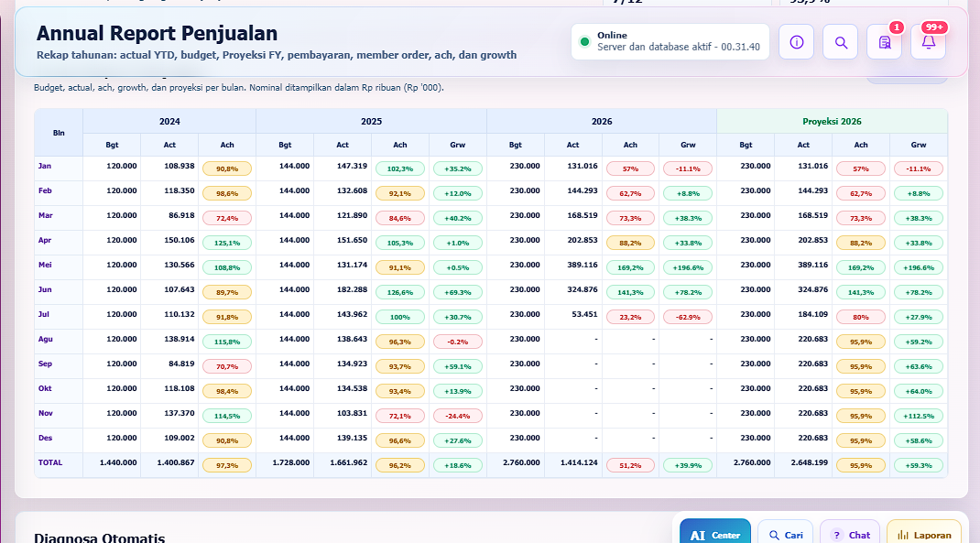Click the -0.2% growth badge in Agu
This screenshot has width=980, height=543.
pyautogui.click(x=458, y=342)
